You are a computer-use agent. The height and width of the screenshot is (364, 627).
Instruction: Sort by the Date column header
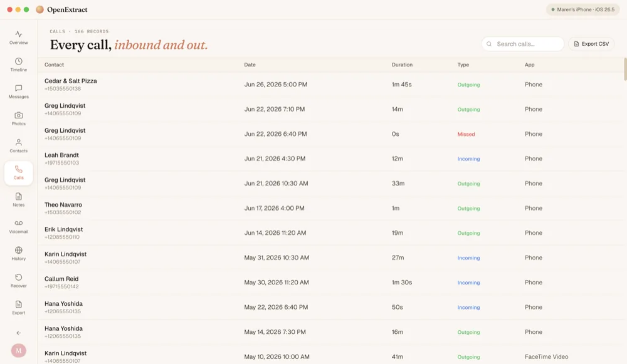tap(250, 65)
